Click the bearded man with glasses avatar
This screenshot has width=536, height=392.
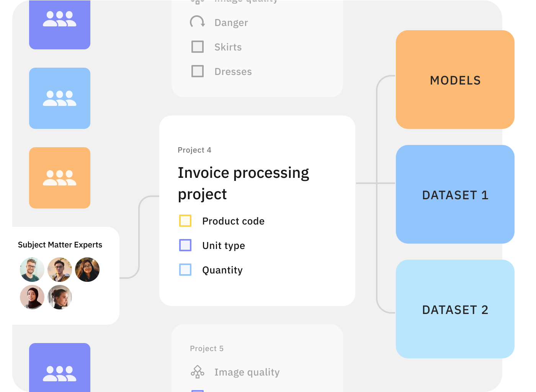point(32,270)
